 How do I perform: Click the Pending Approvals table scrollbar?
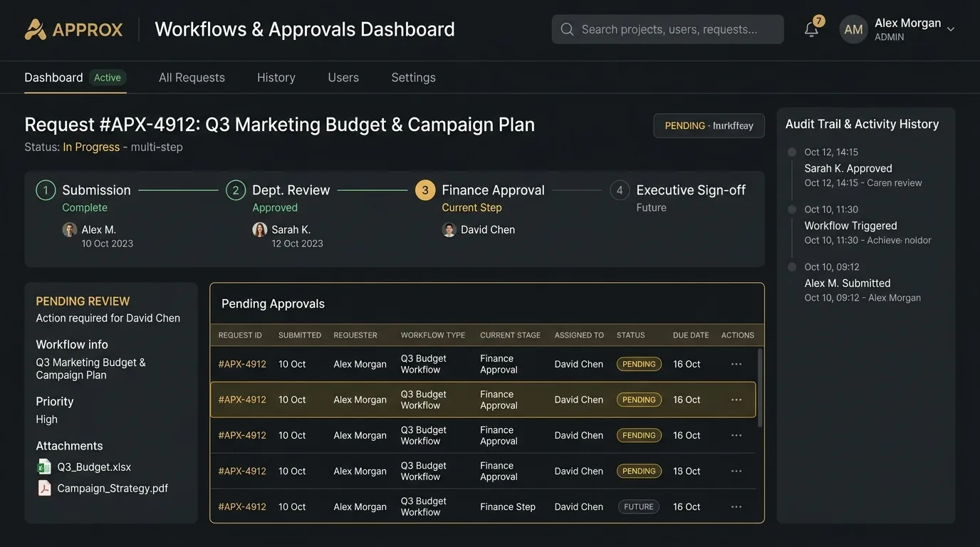[760, 388]
